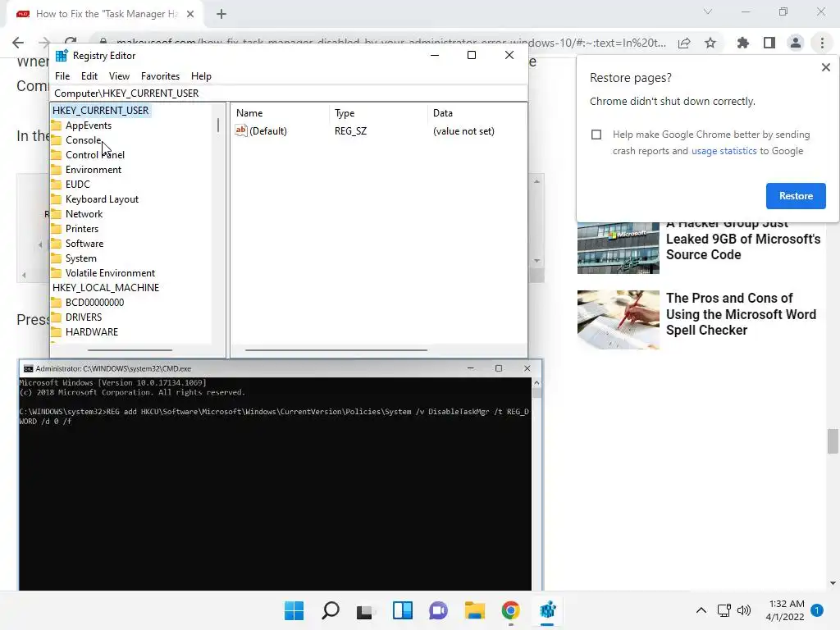Open Windows Start menu

pyautogui.click(x=294, y=610)
